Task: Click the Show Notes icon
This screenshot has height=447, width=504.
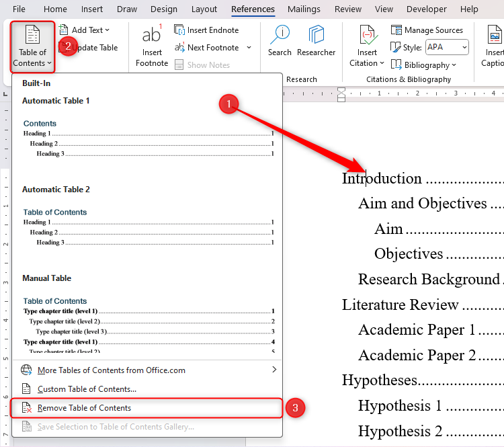Action: click(x=179, y=65)
